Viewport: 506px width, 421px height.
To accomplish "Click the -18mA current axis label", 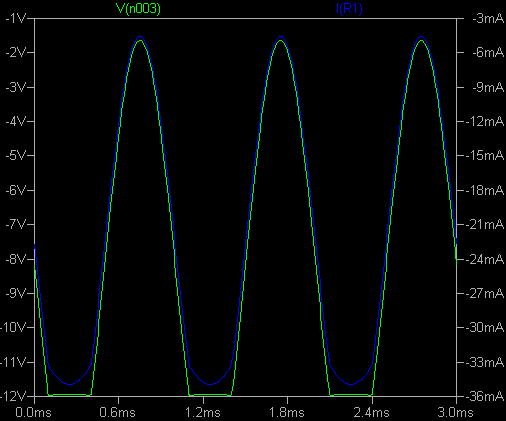I will [485, 190].
